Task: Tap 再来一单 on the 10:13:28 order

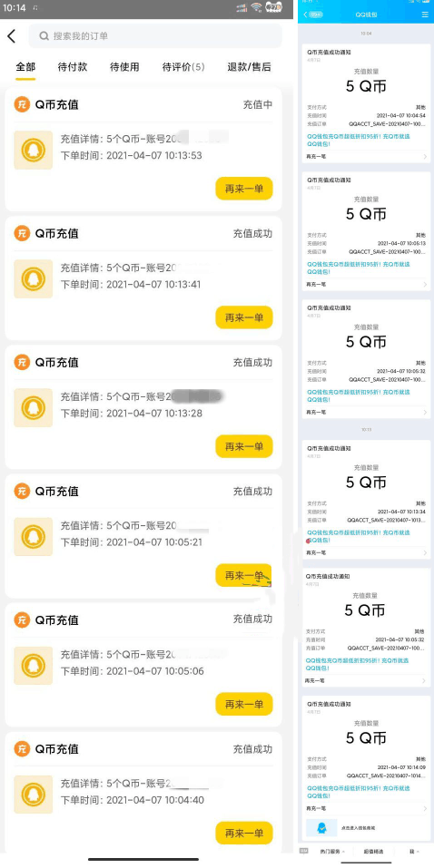Action: tap(244, 446)
